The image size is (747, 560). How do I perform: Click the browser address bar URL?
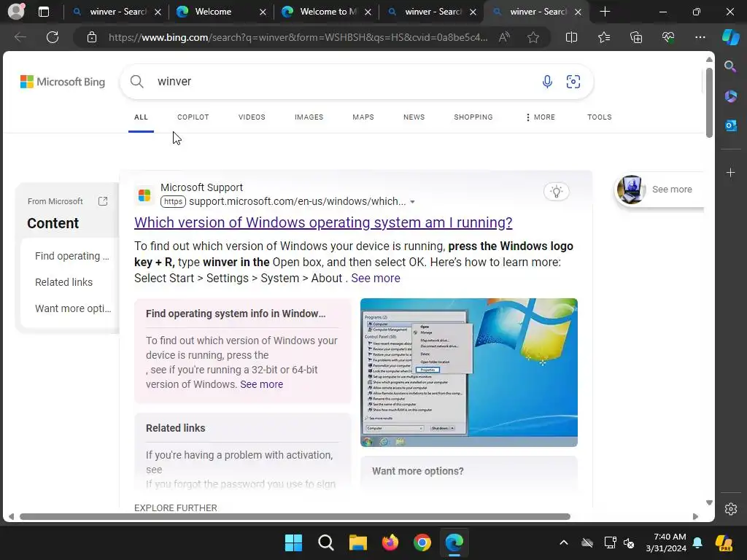pyautogui.click(x=298, y=37)
